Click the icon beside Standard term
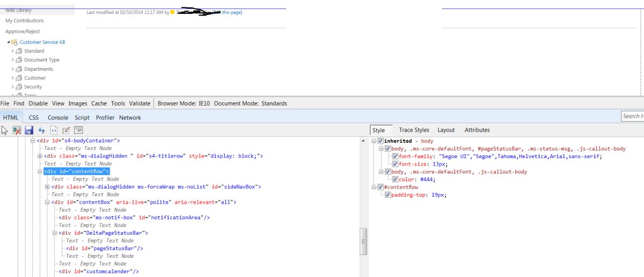This screenshot has width=644, height=277. coord(19,51)
